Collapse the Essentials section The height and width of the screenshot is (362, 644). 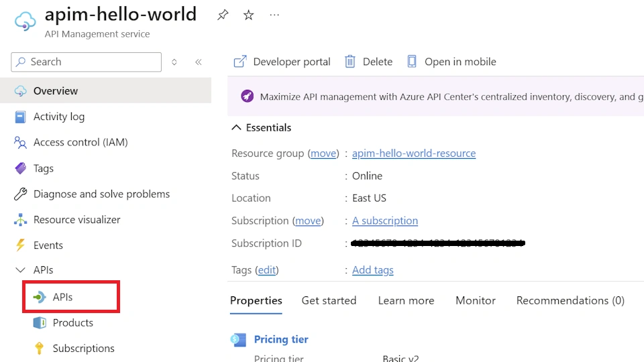coord(236,127)
